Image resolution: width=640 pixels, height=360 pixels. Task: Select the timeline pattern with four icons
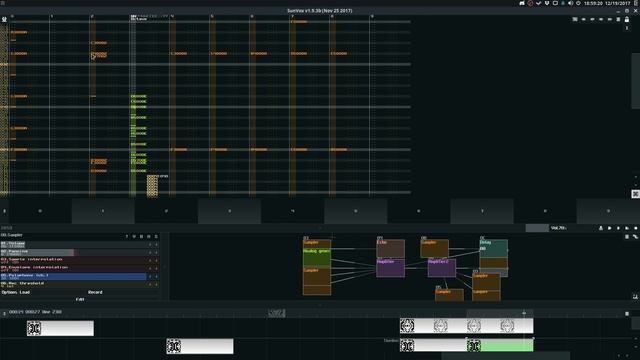tap(467, 326)
